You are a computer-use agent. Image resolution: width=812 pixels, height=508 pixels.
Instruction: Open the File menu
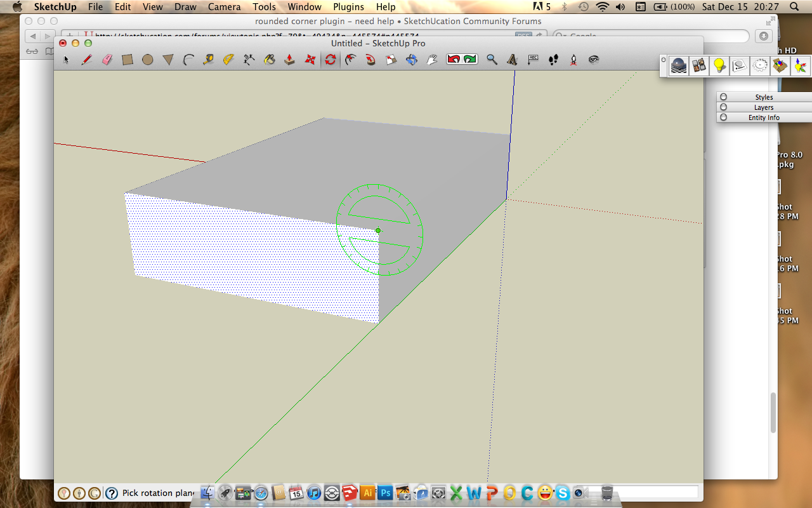(95, 7)
